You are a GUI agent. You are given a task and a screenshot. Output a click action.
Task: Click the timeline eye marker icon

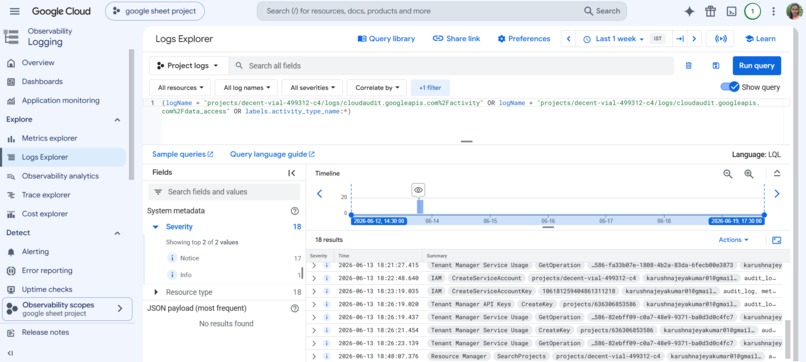[418, 190]
